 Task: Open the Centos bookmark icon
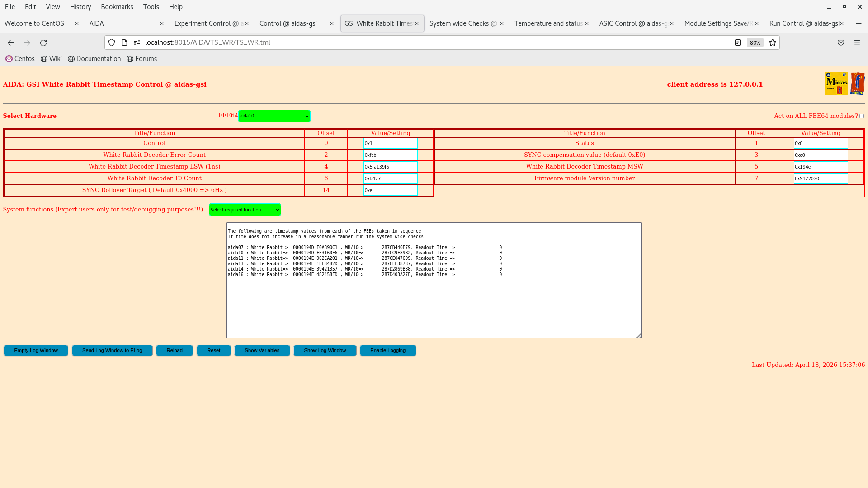(9, 59)
